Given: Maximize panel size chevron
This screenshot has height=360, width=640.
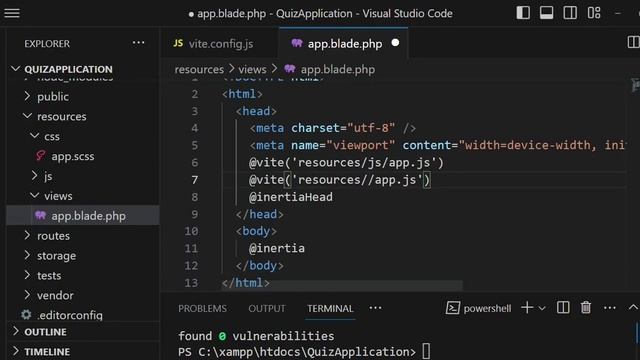Looking at the screenshot, I should click(633, 307).
